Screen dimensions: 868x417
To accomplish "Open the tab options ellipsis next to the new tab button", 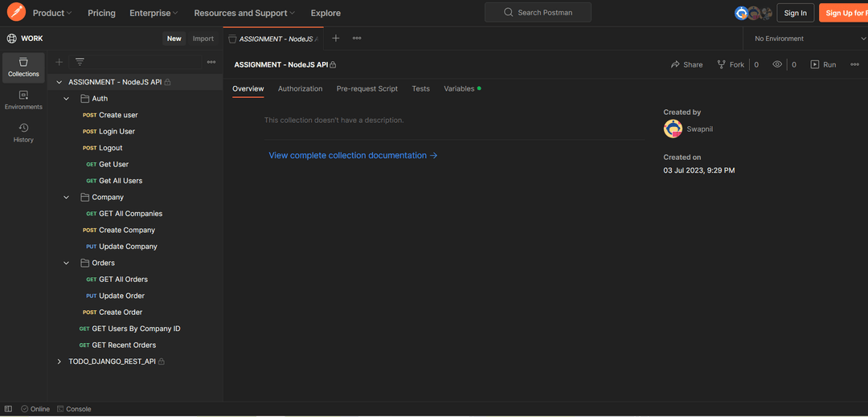I will [357, 38].
